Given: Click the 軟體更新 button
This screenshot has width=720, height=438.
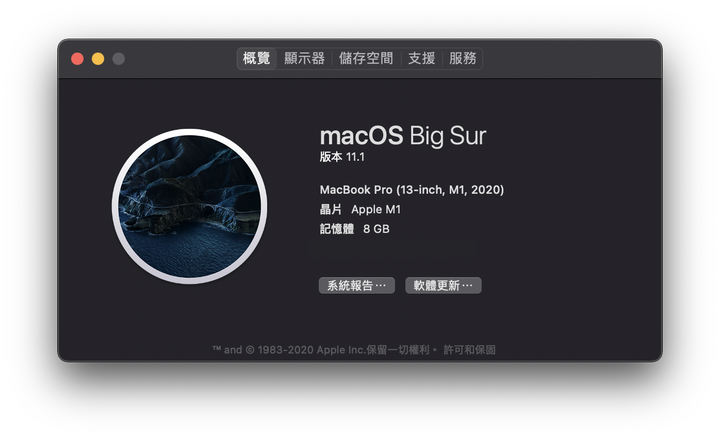Looking at the screenshot, I should click(443, 286).
